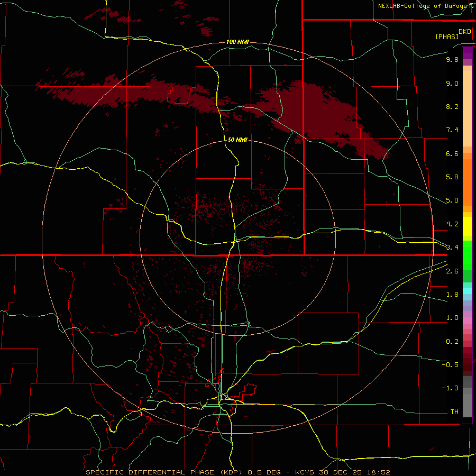Image resolution: width=476 pixels, height=476 pixels.
Task: Click the DKD legend unit label
Action: [x=465, y=32]
